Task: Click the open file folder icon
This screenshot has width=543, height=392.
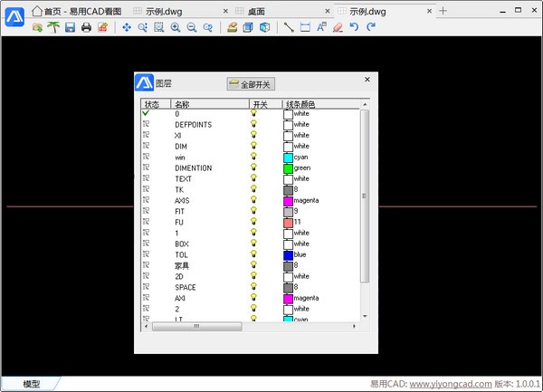Action: click(37, 28)
